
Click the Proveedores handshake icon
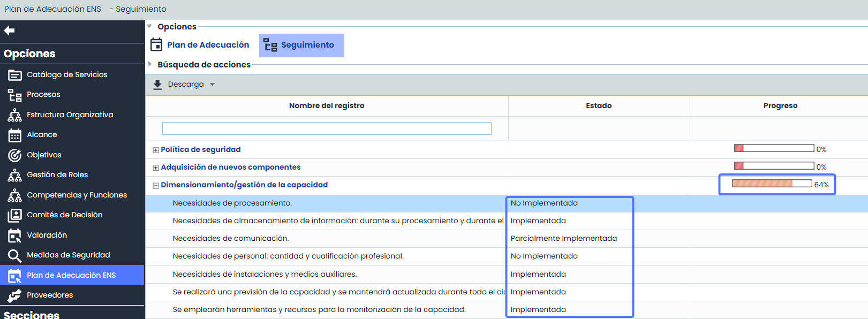(x=14, y=295)
